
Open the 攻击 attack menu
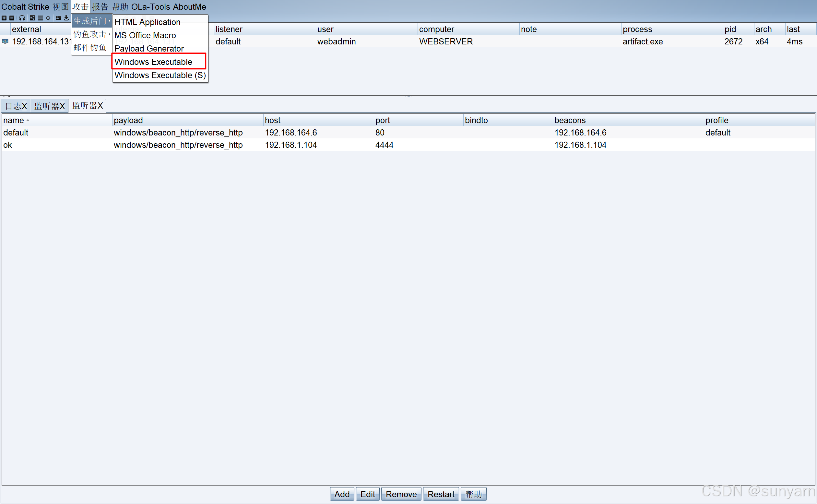coord(81,6)
